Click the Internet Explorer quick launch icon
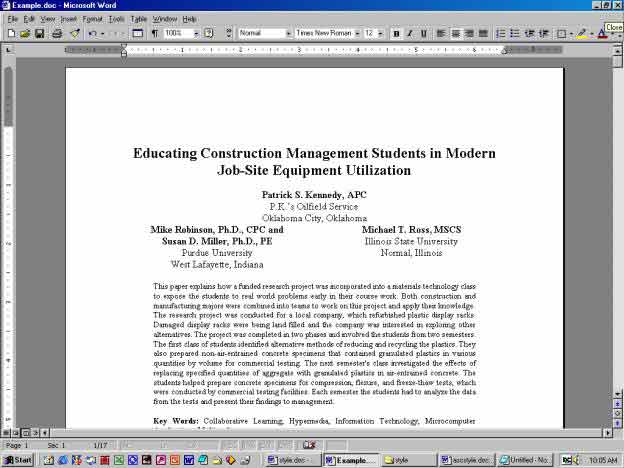 click(x=63, y=460)
